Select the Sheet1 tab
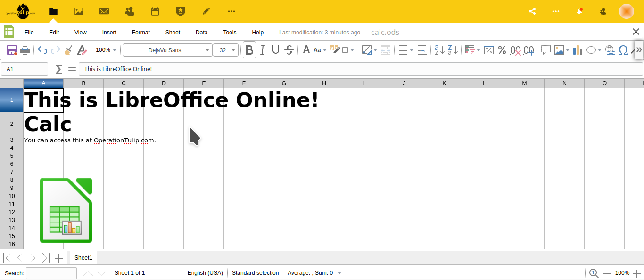Viewport: 644px width, 280px height. click(83, 258)
